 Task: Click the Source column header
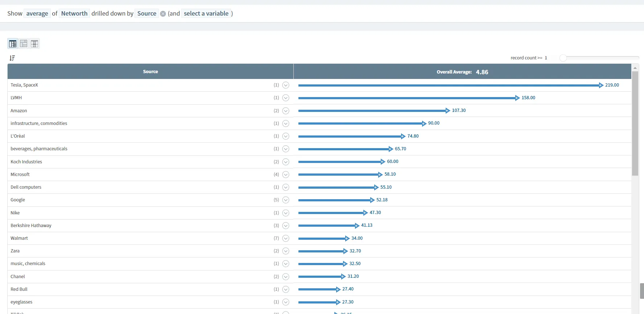[x=150, y=72]
